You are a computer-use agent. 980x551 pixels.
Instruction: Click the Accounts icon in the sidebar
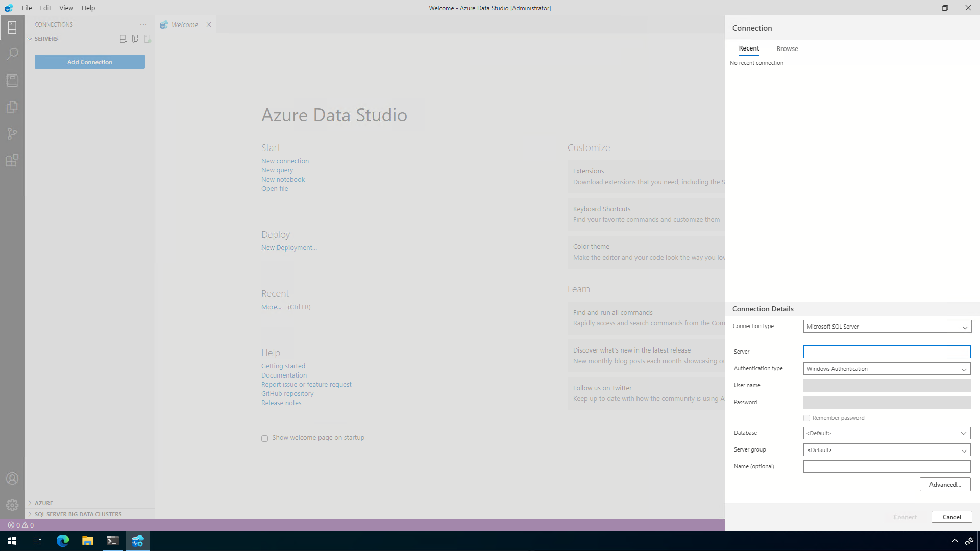12,478
